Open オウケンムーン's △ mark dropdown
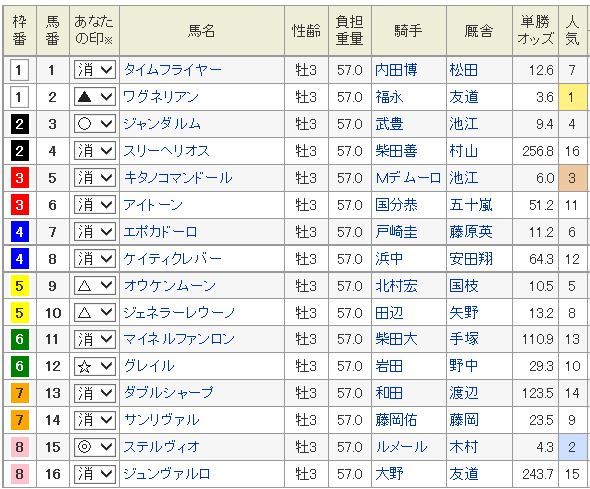This screenshot has width=590, height=489. tap(94, 286)
